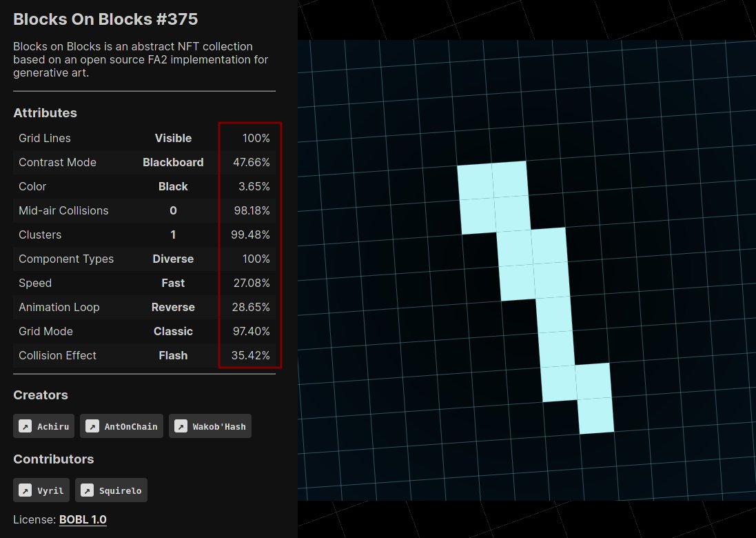The image size is (756, 538).
Task: Select the Speed attribute label
Action: [x=35, y=283]
